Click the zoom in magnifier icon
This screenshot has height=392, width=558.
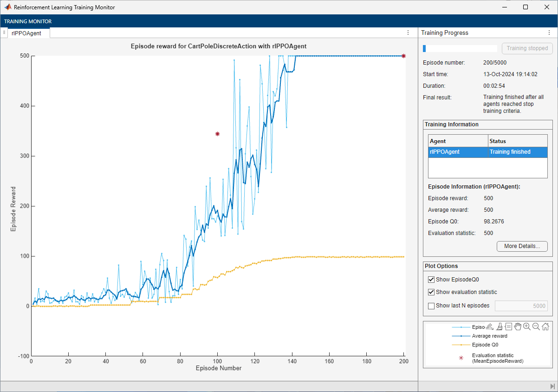click(527, 327)
